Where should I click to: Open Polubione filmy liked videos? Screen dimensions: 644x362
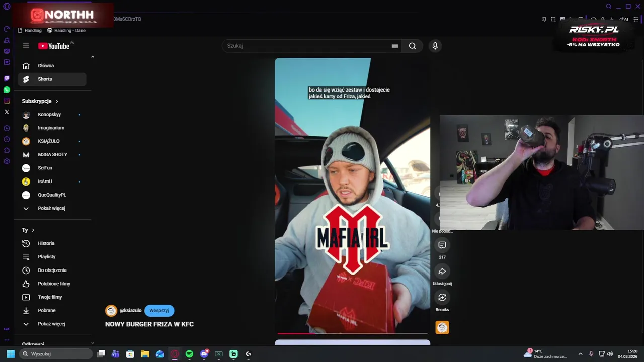click(52, 284)
